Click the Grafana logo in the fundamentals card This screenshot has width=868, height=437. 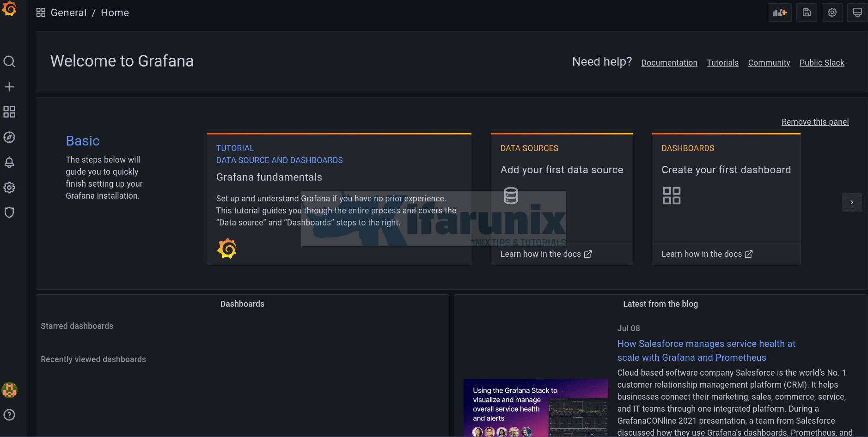227,249
